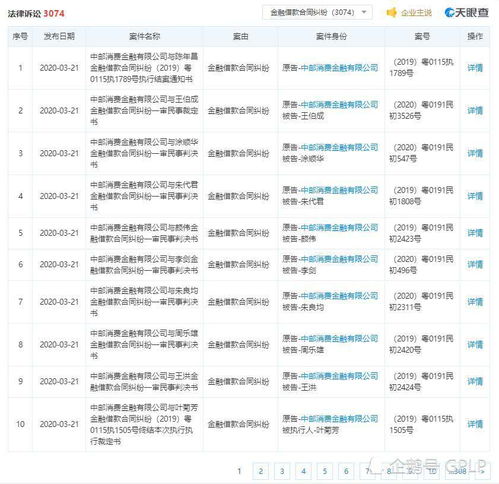Open 详情 for case row 1

[475, 68]
